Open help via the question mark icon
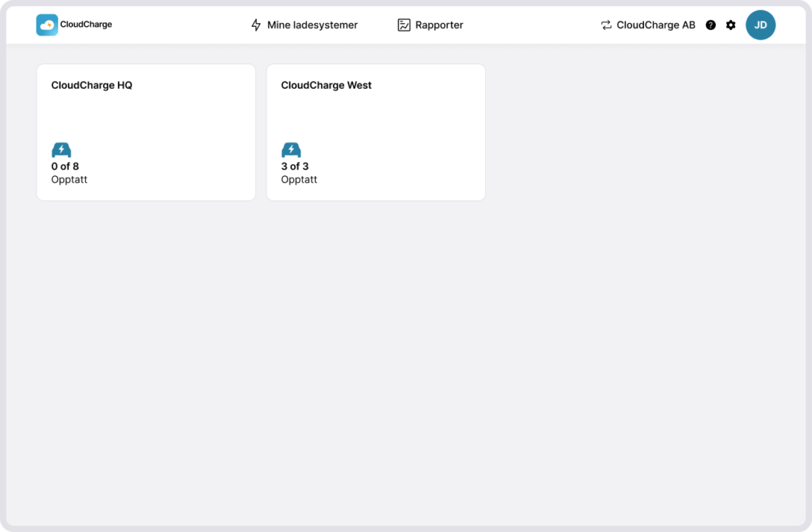Viewport: 812px width, 532px height. click(x=710, y=25)
